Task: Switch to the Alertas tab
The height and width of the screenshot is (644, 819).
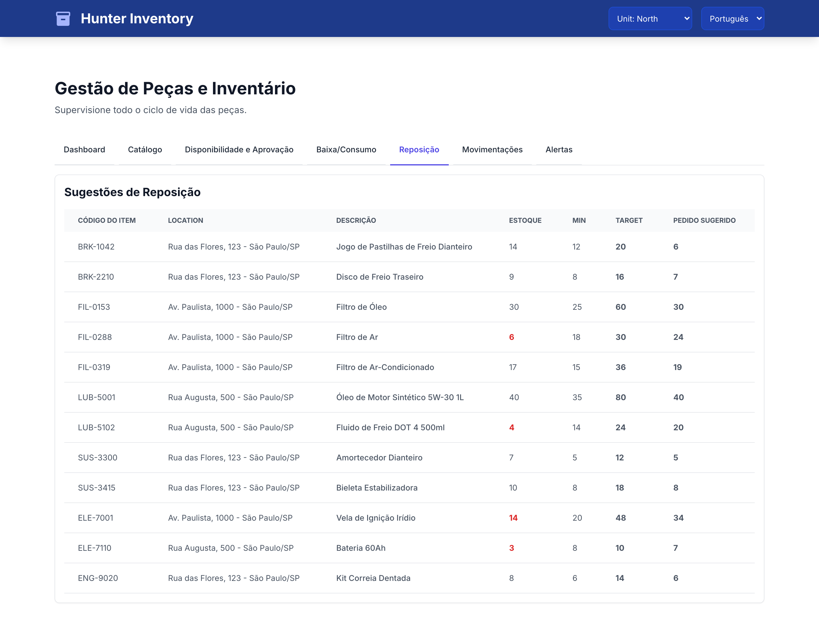Action: (x=559, y=150)
